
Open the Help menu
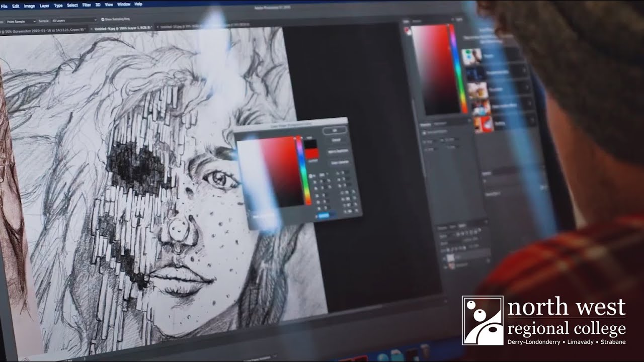138,4
